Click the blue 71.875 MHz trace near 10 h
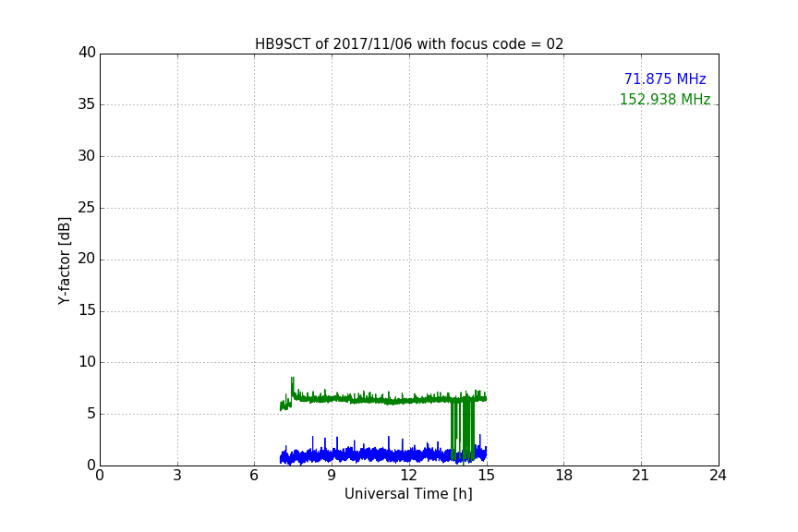Viewport: 798px width, 532px height. click(357, 454)
